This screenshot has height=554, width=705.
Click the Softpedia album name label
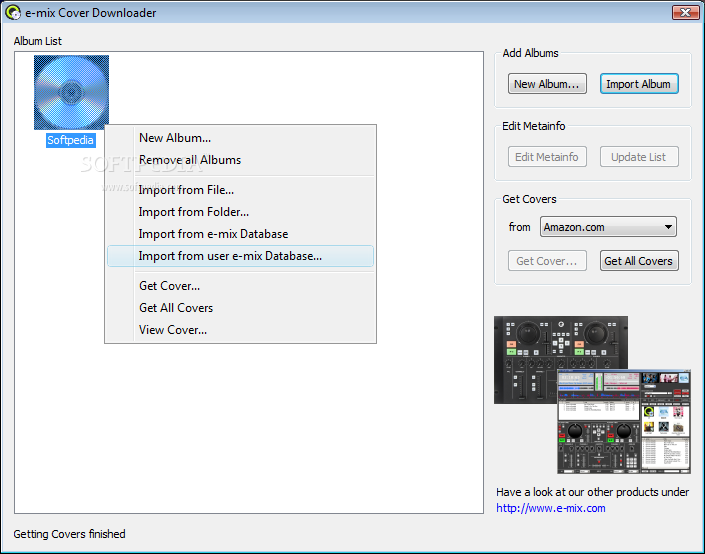point(71,140)
